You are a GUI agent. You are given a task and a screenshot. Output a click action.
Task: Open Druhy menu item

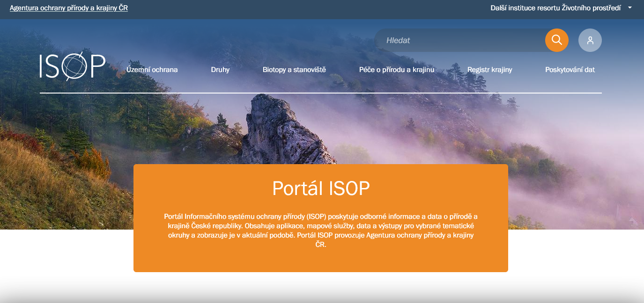coord(220,70)
